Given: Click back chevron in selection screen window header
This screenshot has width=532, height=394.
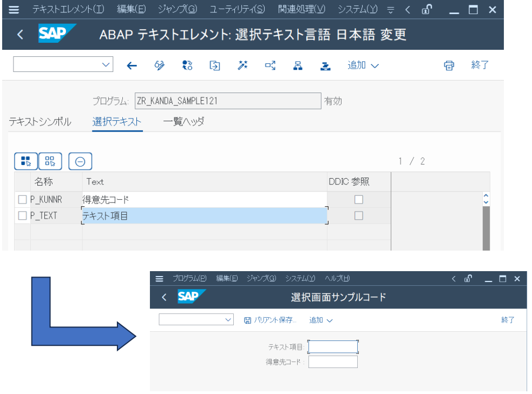Looking at the screenshot, I should coord(164,297).
